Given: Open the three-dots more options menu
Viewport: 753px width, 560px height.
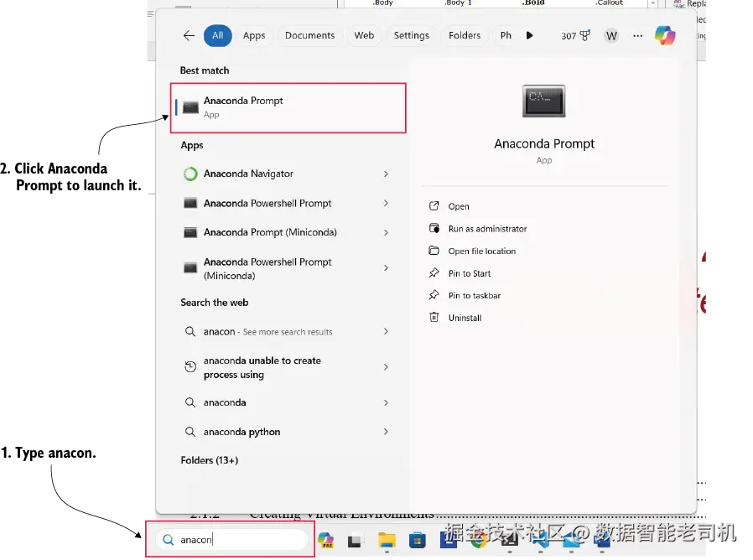Looking at the screenshot, I should coord(638,35).
